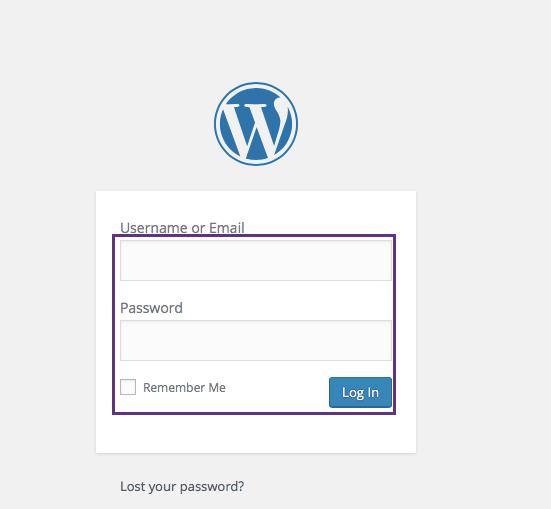Open the Lost your password? link

pos(182,487)
